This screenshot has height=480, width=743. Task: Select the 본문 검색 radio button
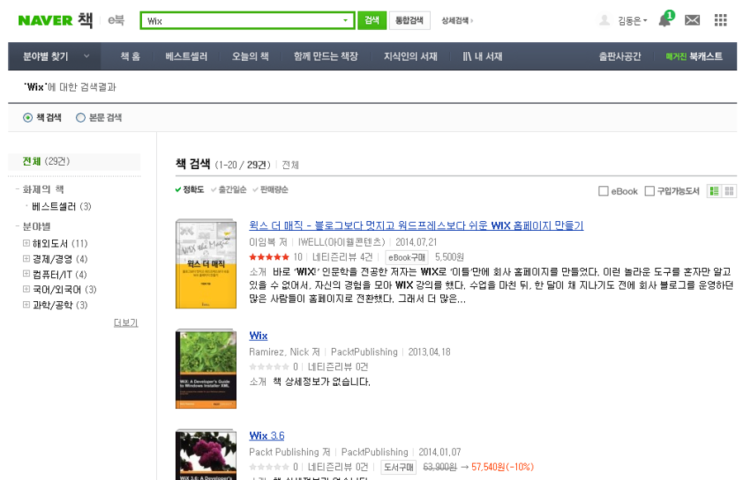point(81,118)
